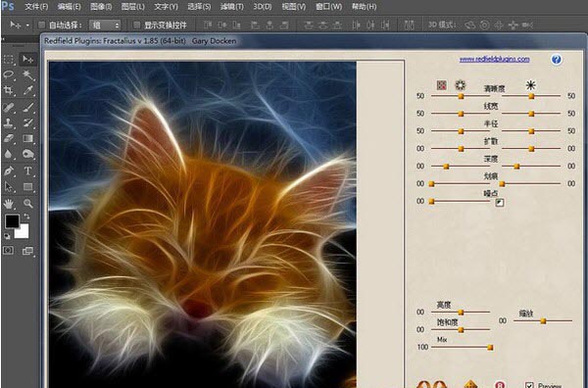Open the 图像(I) menu

click(101, 7)
